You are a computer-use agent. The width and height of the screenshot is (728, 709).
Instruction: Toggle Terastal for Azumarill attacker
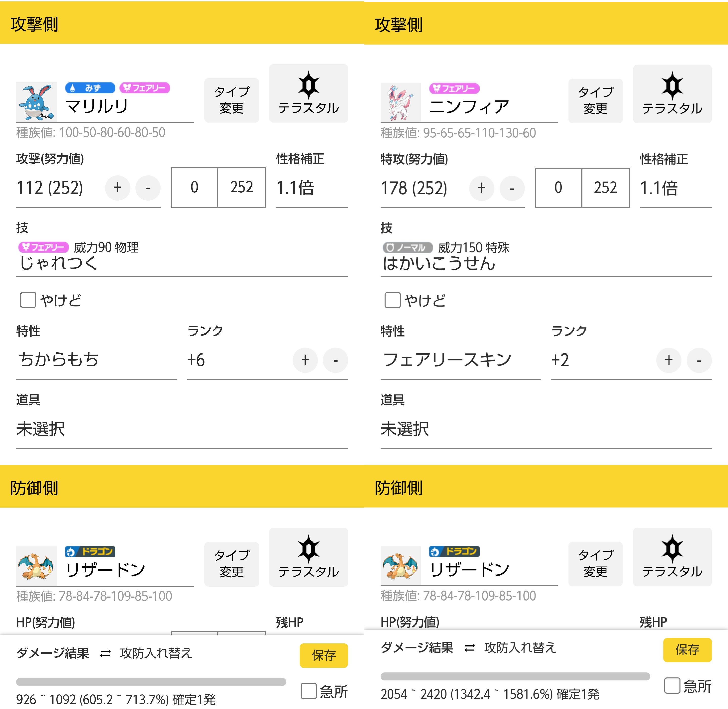point(308,93)
